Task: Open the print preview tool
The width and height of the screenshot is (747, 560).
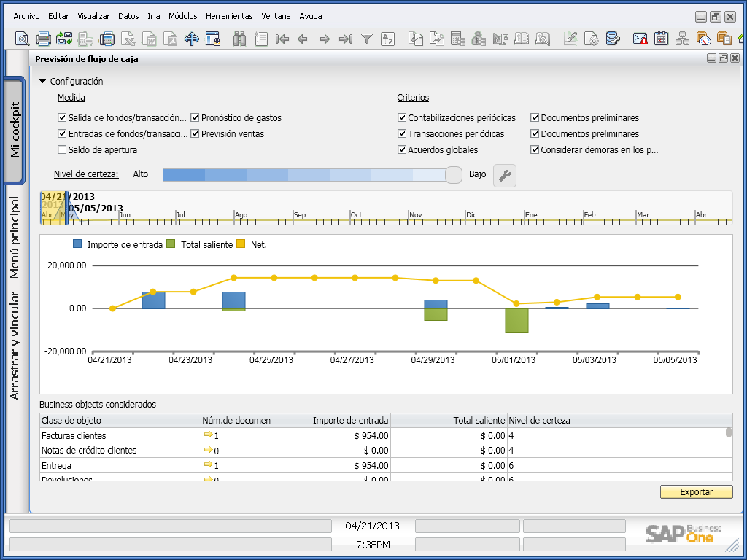Action: (x=22, y=39)
